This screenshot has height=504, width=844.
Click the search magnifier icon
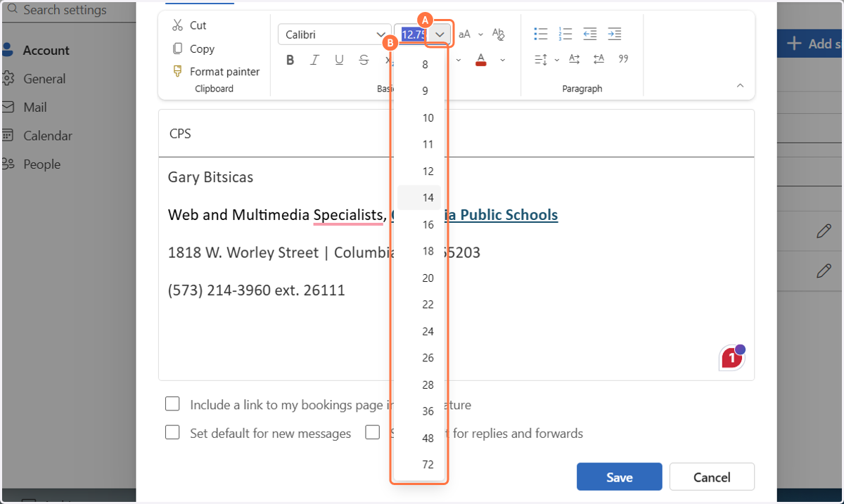(x=12, y=9)
